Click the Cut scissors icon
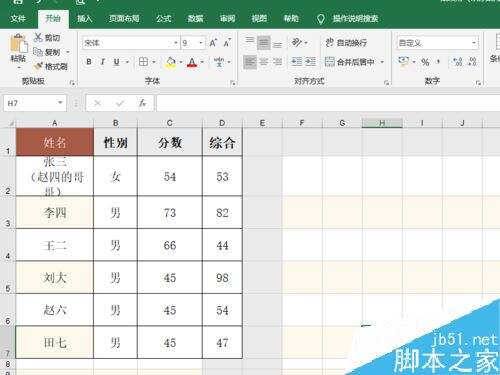The height and width of the screenshot is (375, 500). [38, 37]
